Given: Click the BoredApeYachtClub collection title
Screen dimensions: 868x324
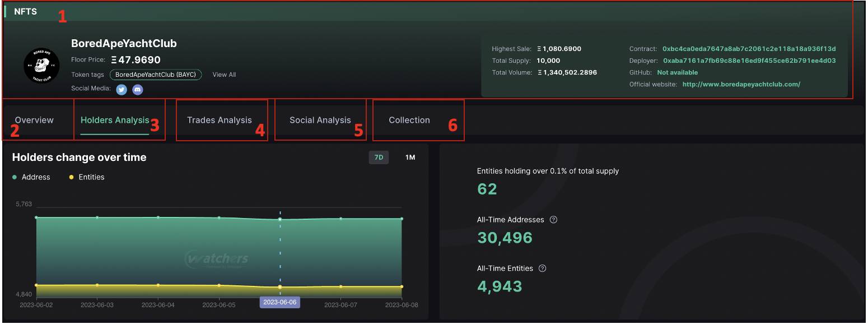Looking at the screenshot, I should [x=124, y=43].
